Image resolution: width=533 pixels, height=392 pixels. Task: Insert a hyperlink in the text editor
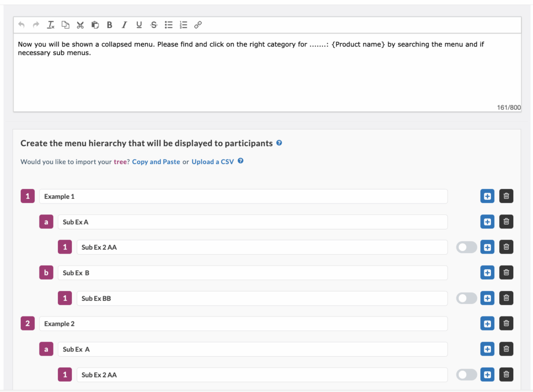pyautogui.click(x=198, y=24)
